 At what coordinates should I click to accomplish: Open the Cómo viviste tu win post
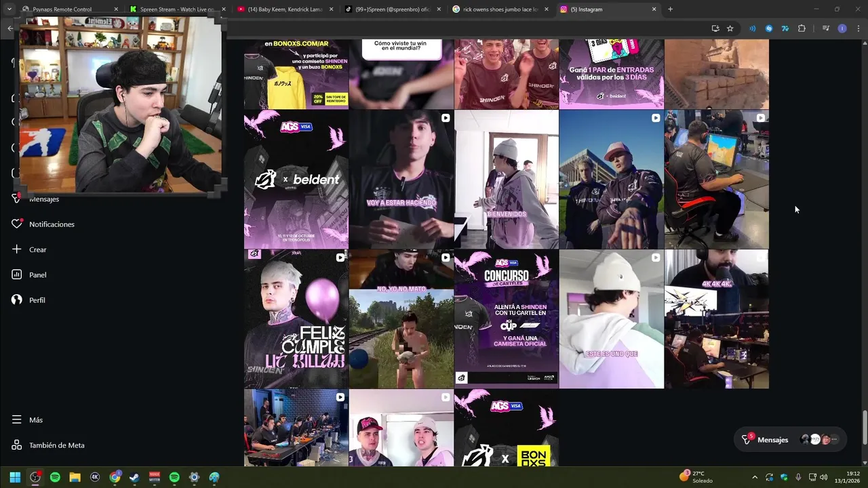(x=401, y=74)
